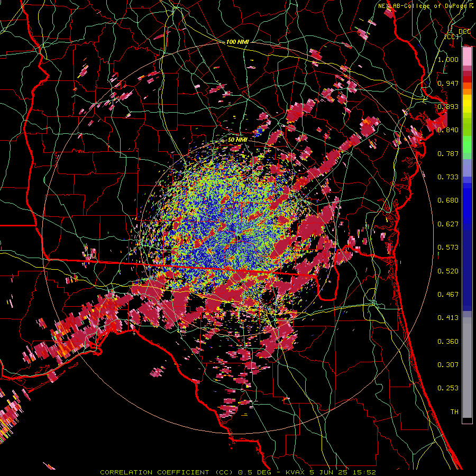Select the "0.520" legend value
The image size is (476, 476).
click(x=448, y=271)
